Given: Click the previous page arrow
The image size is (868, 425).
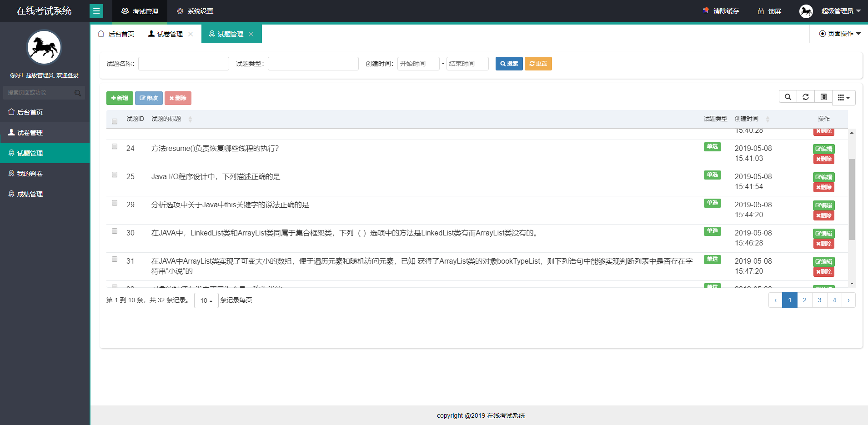Looking at the screenshot, I should pyautogui.click(x=775, y=300).
